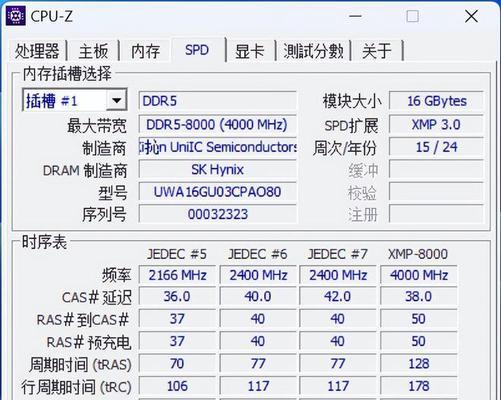Click the CPU-Z app icon in title bar
Screen dimensions: 501x400
(x=15, y=16)
